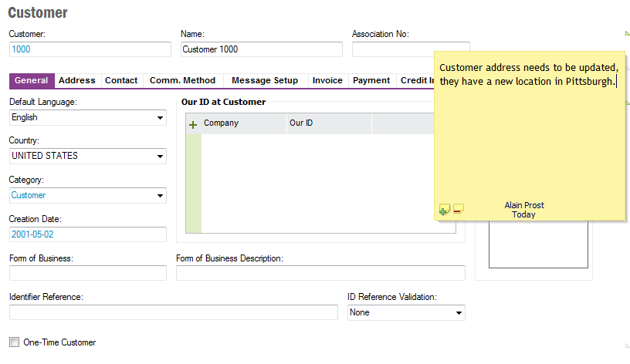Click the delete note icon on sticky note
Screen dimensions: 630x364
coord(458,209)
